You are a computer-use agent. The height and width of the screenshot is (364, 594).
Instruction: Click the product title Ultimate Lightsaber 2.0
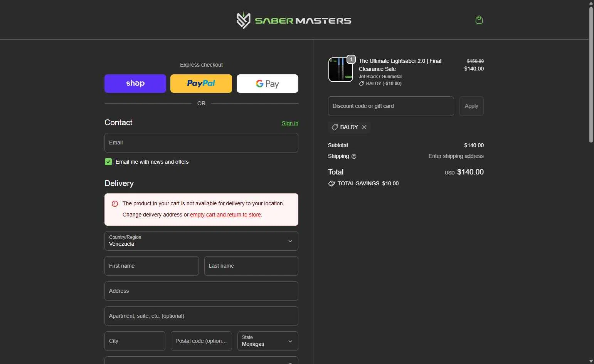(x=400, y=65)
